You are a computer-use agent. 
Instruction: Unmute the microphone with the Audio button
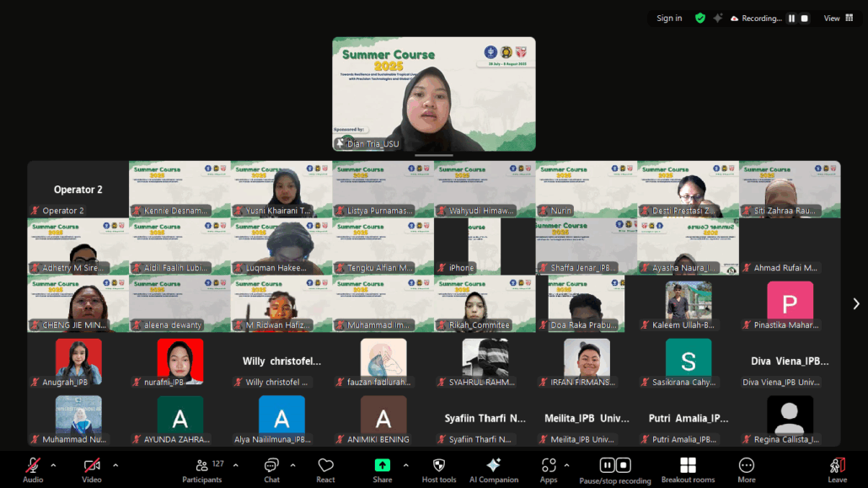pos(33,466)
